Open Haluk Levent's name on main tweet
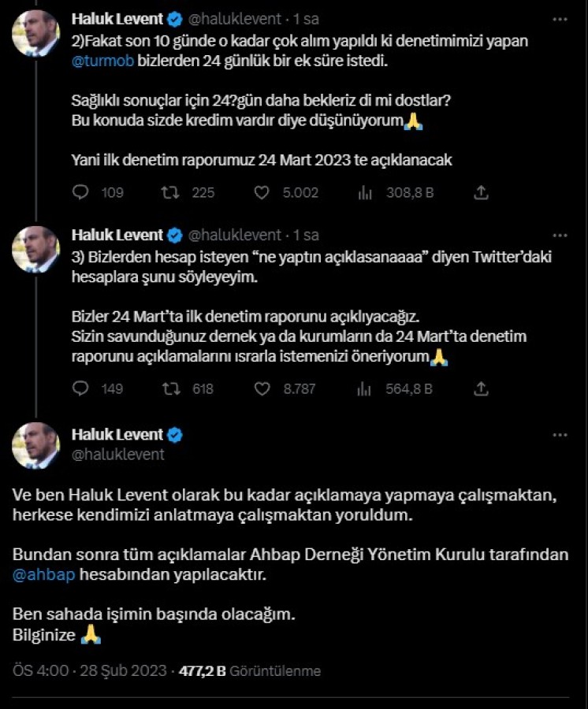Image resolution: width=588 pixels, height=709 pixels. point(117,435)
